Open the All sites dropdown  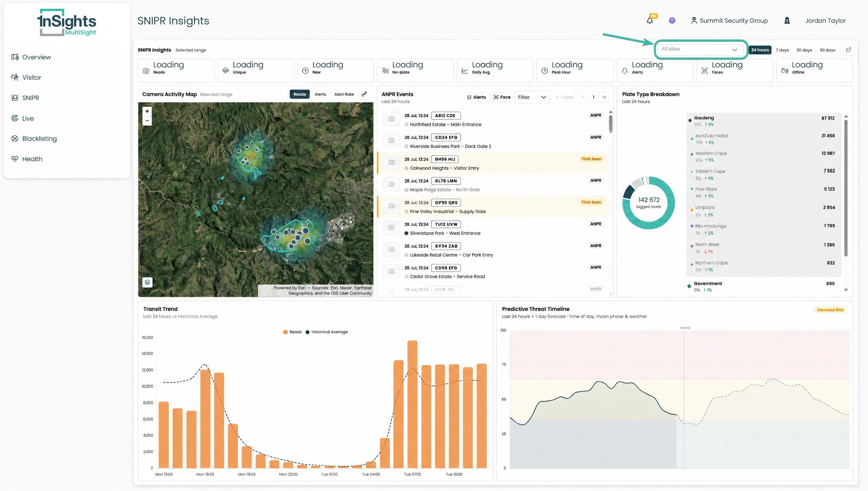pyautogui.click(x=699, y=49)
